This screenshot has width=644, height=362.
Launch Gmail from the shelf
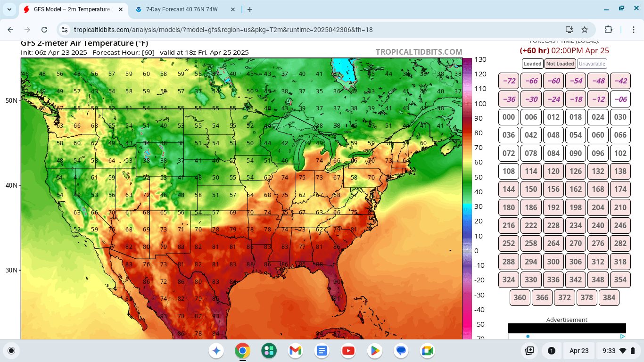[x=295, y=351]
